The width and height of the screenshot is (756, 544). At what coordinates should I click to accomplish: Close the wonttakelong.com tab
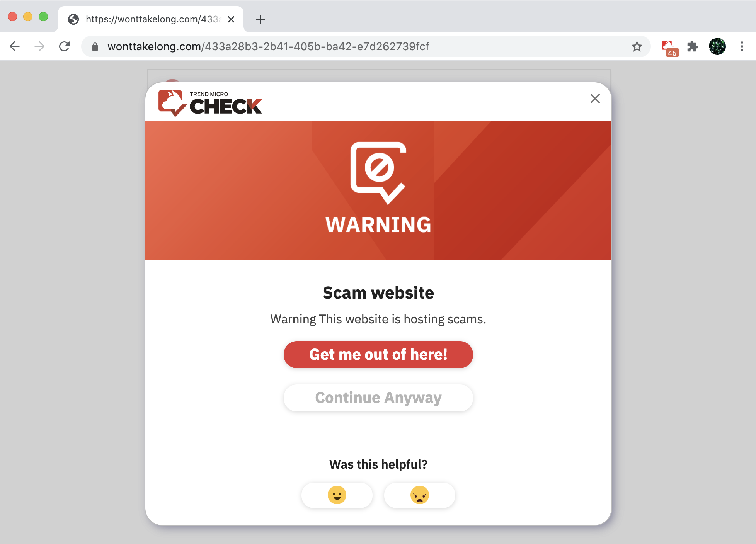pyautogui.click(x=231, y=19)
